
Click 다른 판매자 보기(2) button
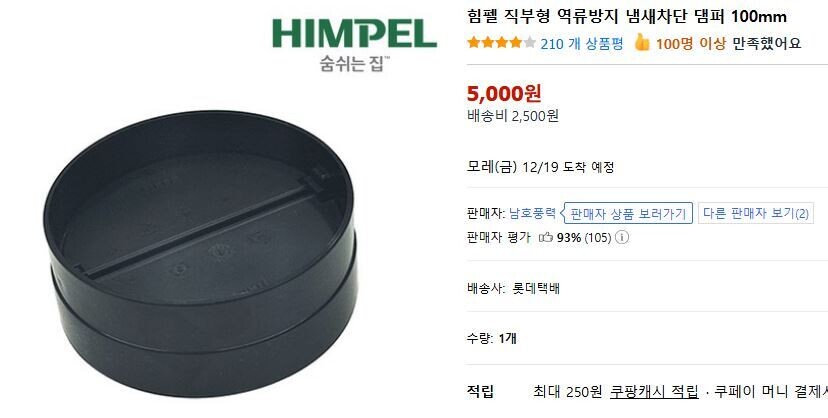point(756,213)
